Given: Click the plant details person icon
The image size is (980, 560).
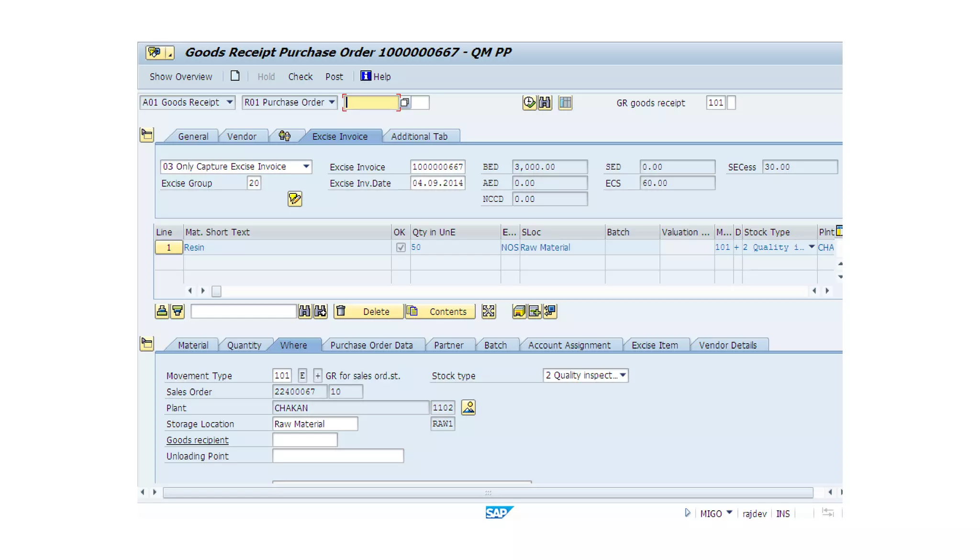Looking at the screenshot, I should pyautogui.click(x=468, y=407).
